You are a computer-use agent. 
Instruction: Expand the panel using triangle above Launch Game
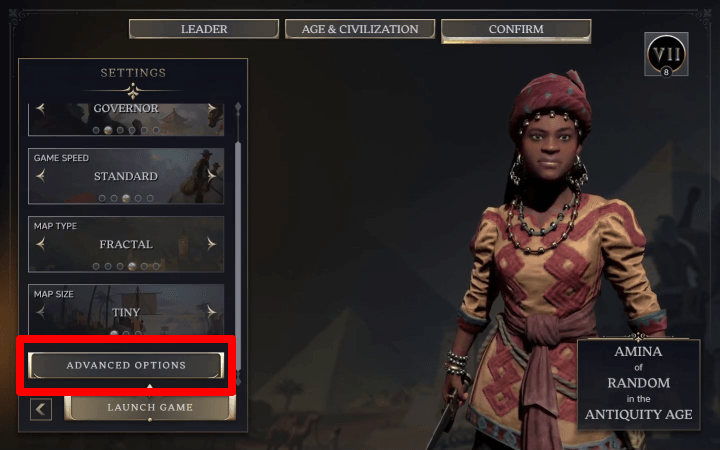coord(150,387)
